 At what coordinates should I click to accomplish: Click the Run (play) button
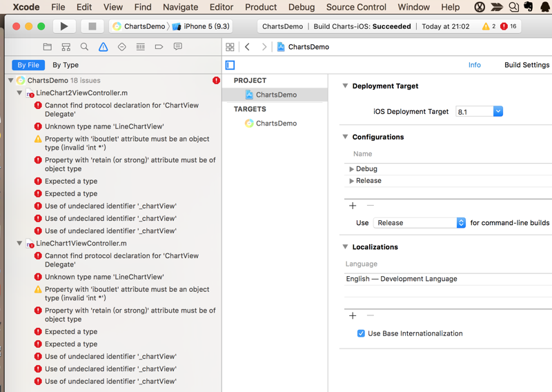click(x=64, y=26)
